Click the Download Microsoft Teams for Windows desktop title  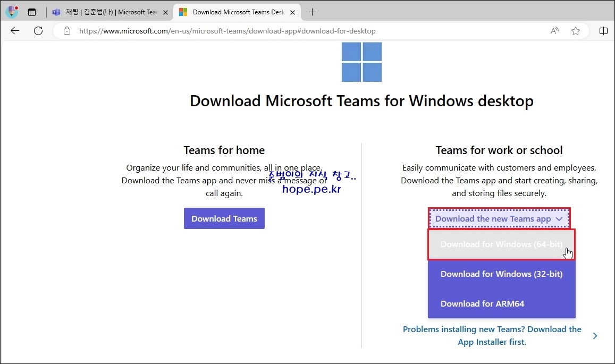(x=361, y=101)
